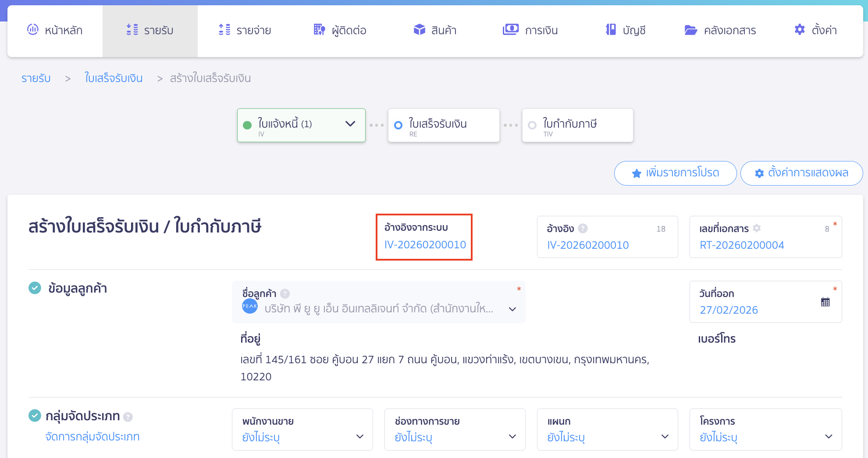Select the ใบเสร็จรับเงิน RE step radio
Image resolution: width=868 pixels, height=458 pixels.
click(x=398, y=125)
